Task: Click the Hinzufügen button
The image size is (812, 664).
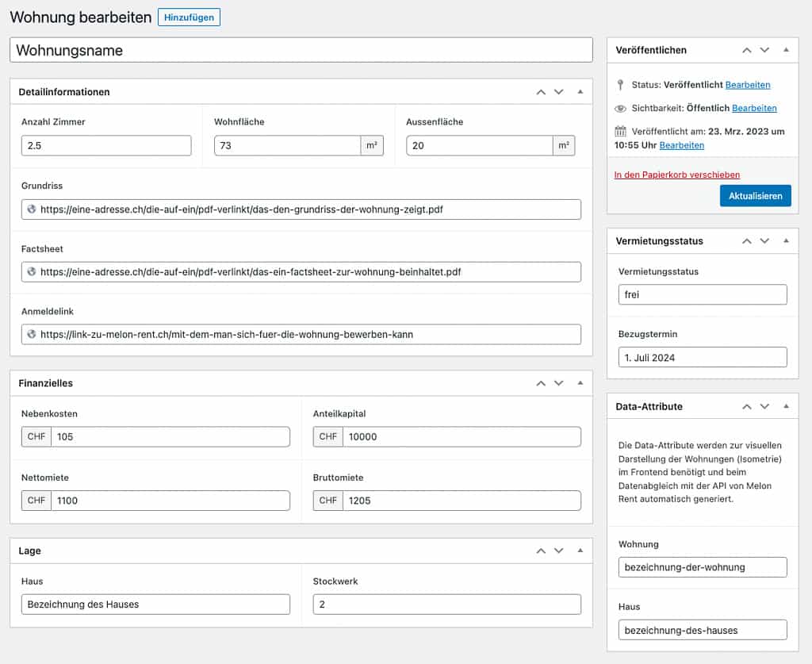Action: pyautogui.click(x=189, y=17)
